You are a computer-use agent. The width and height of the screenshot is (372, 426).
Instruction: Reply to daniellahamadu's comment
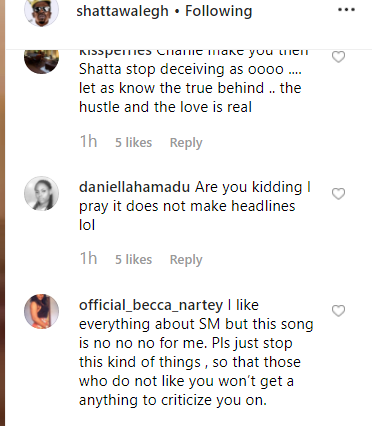coord(186,260)
